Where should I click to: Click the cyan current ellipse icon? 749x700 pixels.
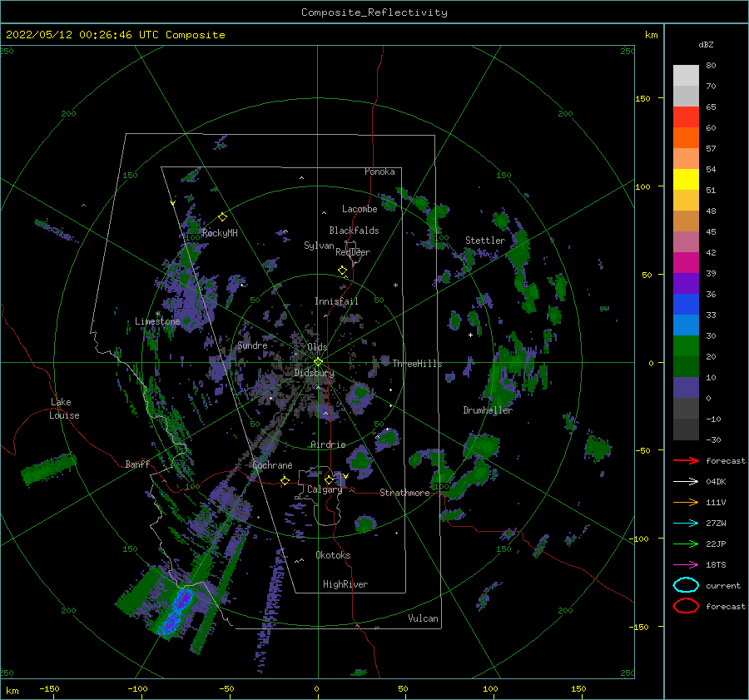click(686, 585)
